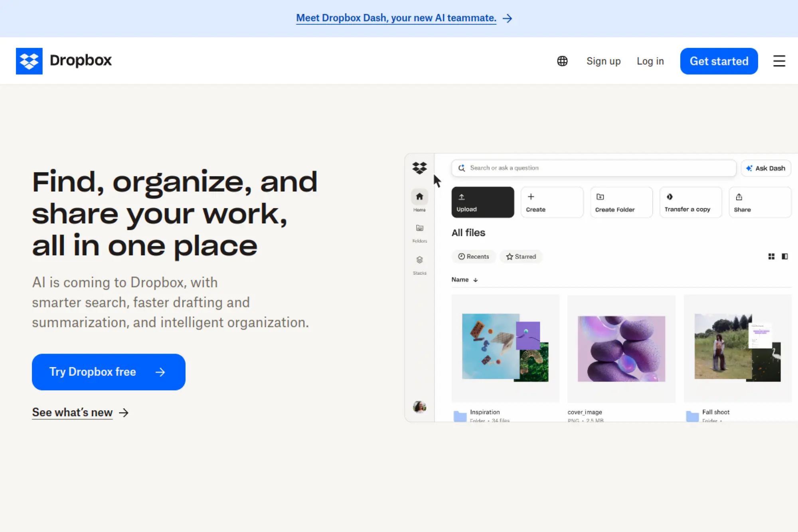Toggle the Starred filter
This screenshot has width=798, height=532.
click(521, 257)
